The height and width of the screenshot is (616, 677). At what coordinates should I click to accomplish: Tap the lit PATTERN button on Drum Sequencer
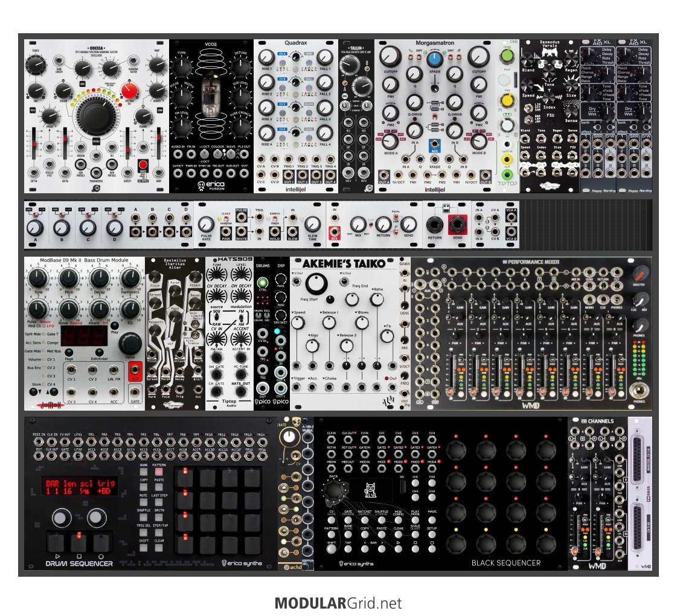coord(159,472)
